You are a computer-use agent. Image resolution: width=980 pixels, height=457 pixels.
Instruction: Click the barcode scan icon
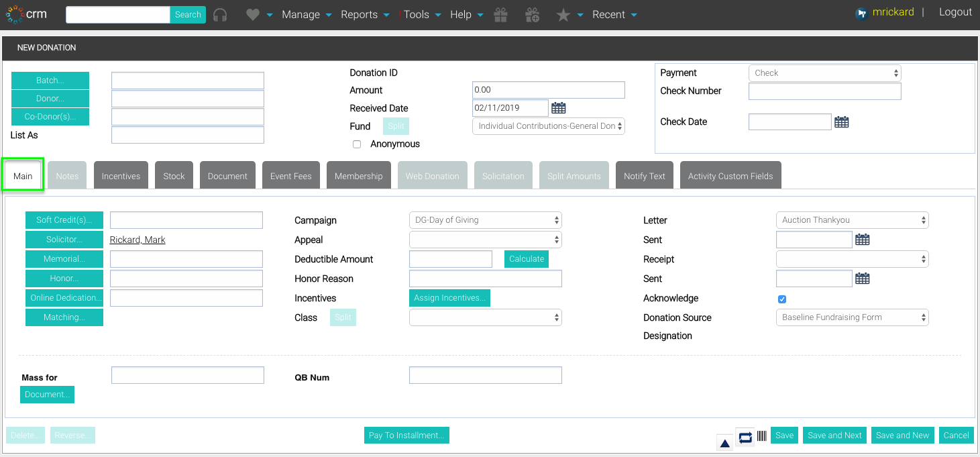(x=762, y=436)
